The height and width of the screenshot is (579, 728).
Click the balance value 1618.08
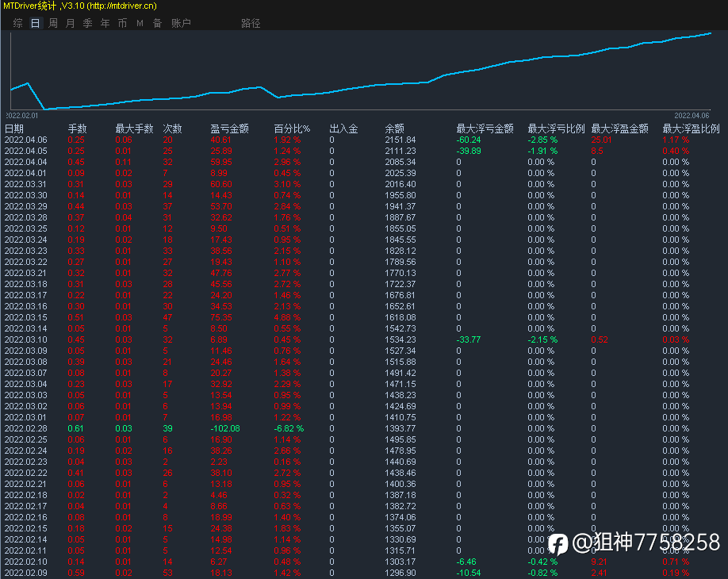coord(400,317)
